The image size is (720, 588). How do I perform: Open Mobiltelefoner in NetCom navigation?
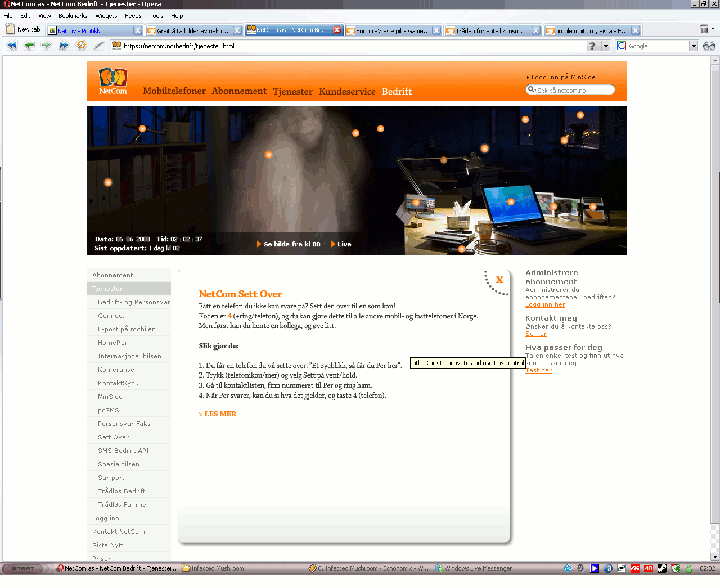[x=174, y=91]
